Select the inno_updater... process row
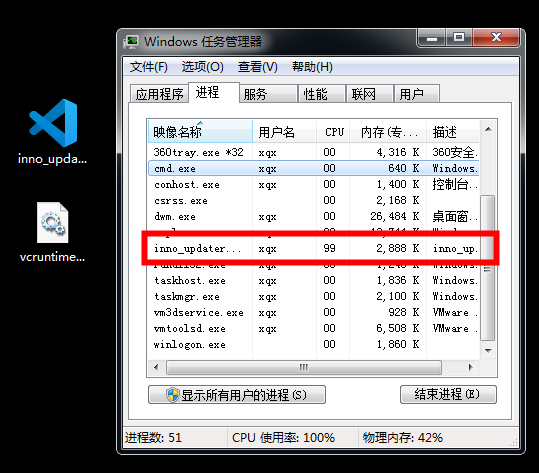This screenshot has height=473, width=539. point(314,248)
